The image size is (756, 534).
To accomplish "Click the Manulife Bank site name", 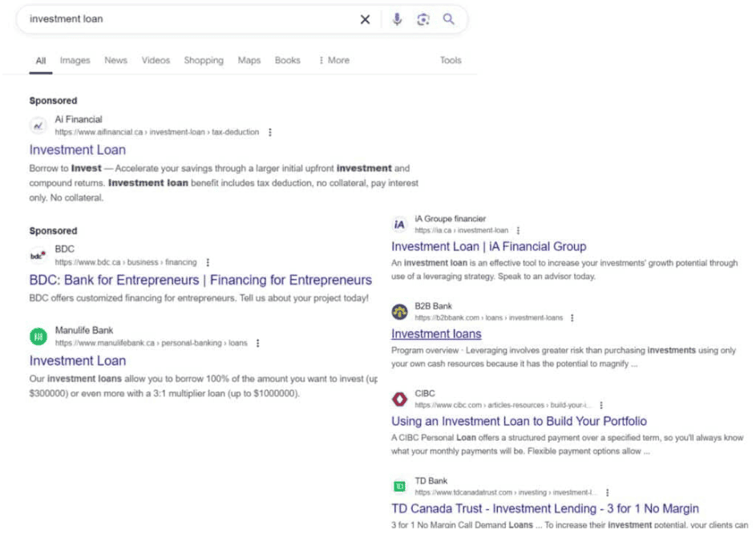I will (x=84, y=330).
